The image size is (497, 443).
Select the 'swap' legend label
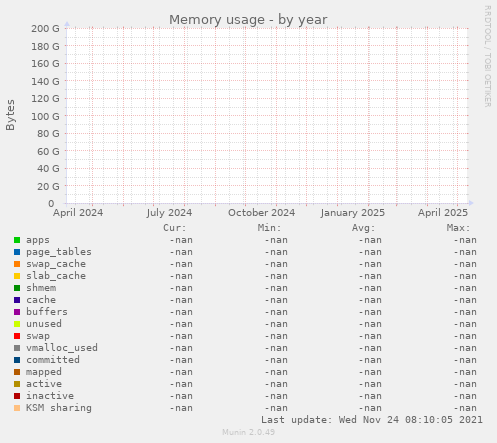pos(38,336)
